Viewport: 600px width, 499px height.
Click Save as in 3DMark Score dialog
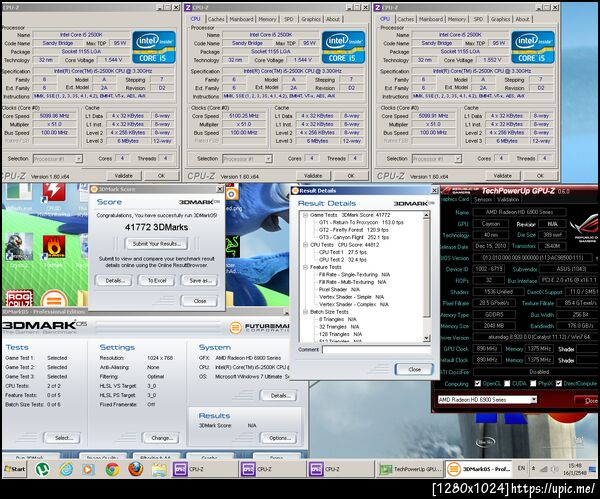tap(200, 280)
